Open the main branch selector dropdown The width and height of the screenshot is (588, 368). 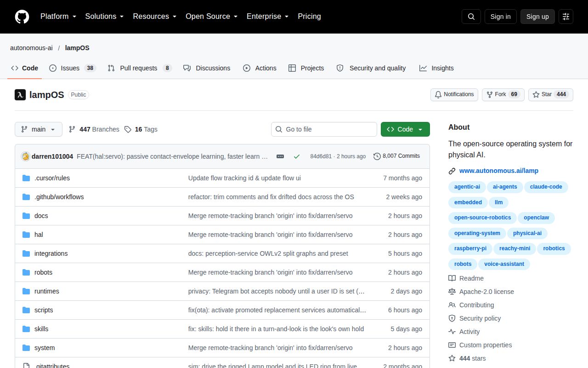[x=39, y=129]
